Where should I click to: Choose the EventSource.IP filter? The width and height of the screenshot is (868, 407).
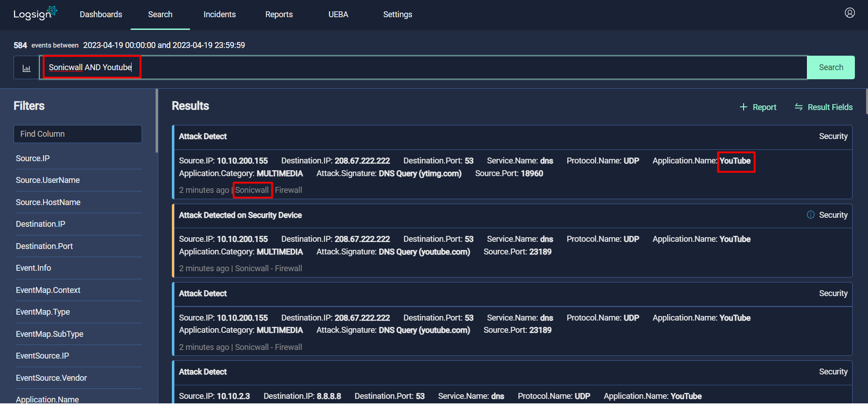[42, 356]
